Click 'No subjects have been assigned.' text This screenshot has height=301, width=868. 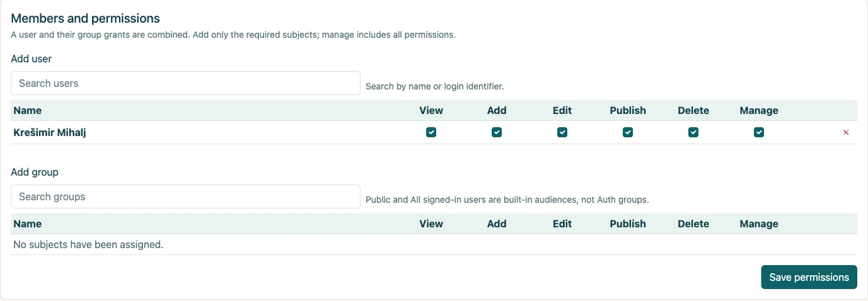click(x=88, y=244)
